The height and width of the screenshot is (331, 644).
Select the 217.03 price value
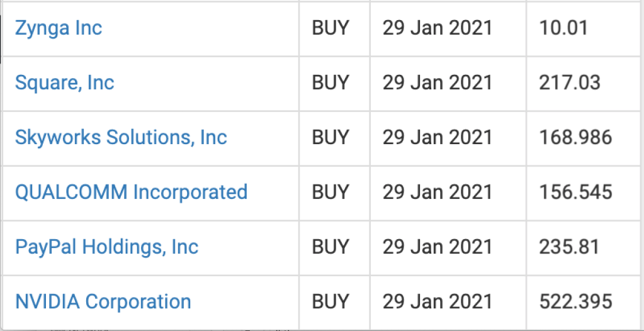[x=570, y=83]
